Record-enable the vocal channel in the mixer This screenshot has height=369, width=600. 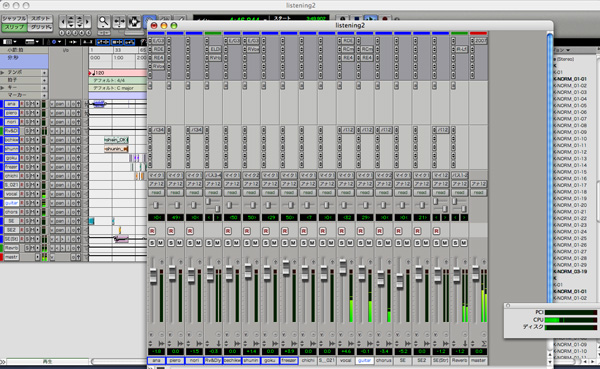[x=341, y=231]
